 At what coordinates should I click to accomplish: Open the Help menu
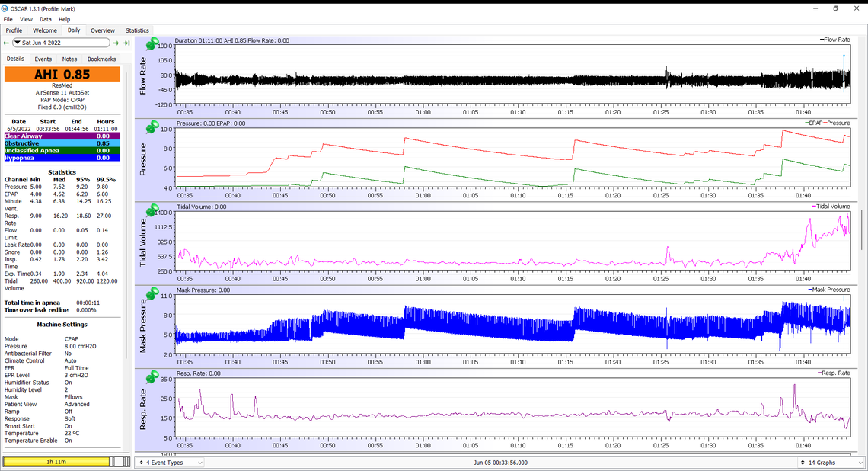[x=64, y=19]
